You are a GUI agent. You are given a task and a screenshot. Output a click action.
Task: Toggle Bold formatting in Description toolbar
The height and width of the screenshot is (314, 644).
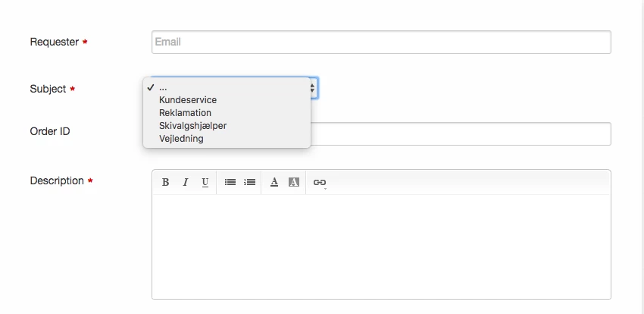pos(165,182)
